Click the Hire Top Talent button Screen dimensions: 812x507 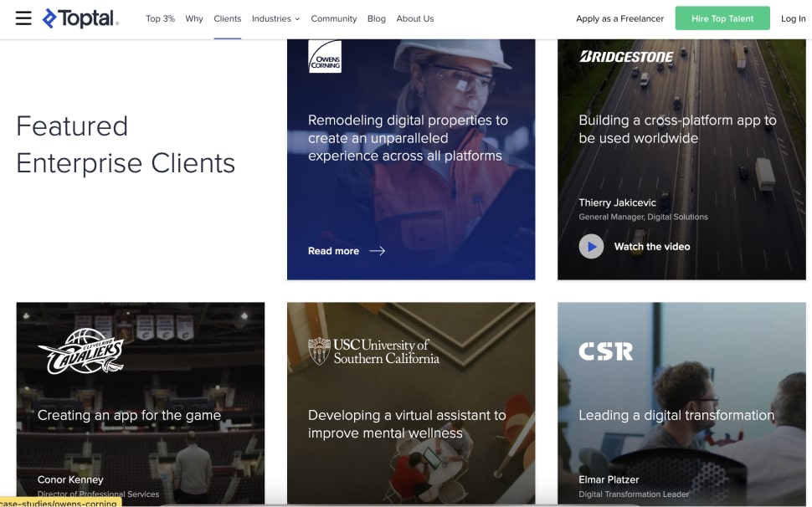click(722, 18)
